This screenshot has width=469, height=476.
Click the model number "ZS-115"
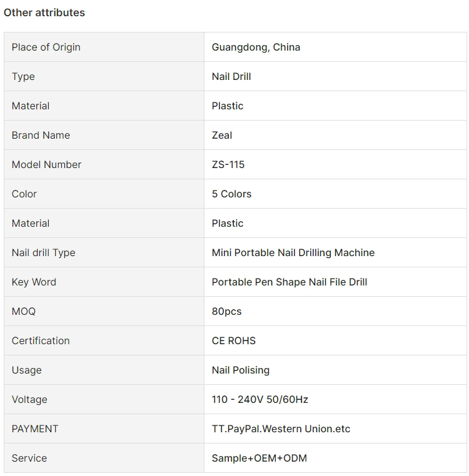coord(228,165)
